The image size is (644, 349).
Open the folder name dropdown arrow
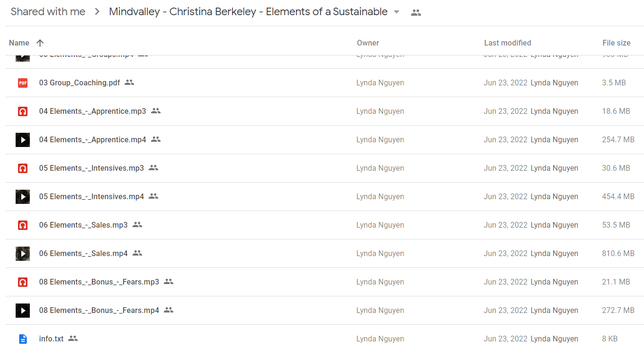(397, 12)
